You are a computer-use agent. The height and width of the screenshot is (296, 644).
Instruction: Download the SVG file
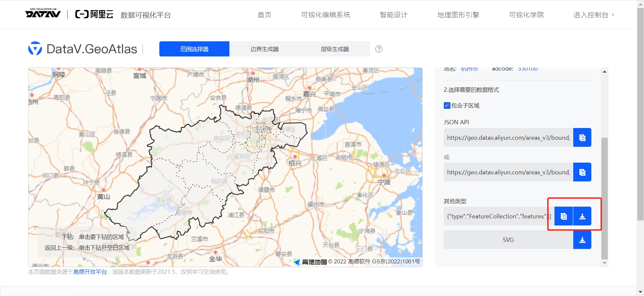[x=582, y=240]
